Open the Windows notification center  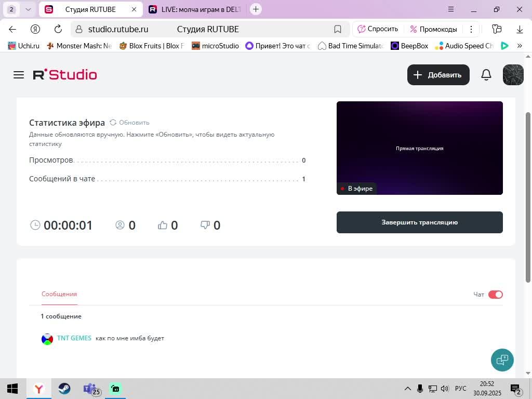coord(516,389)
